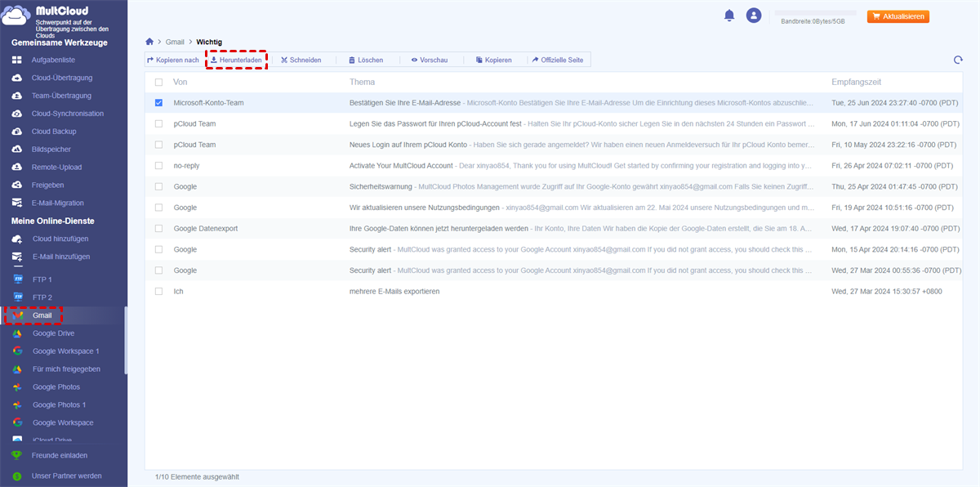Check the Google Nutzungsbedingungen email checkbox

(158, 208)
